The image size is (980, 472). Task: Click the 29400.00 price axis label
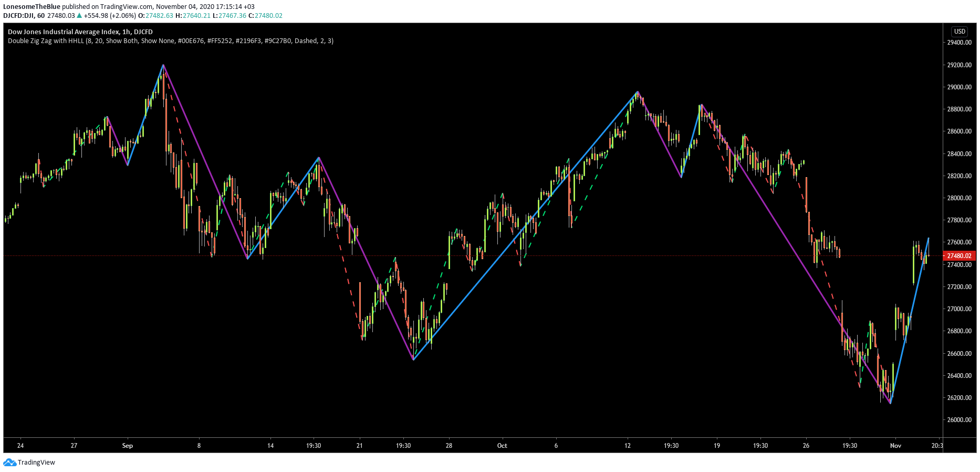coord(959,43)
